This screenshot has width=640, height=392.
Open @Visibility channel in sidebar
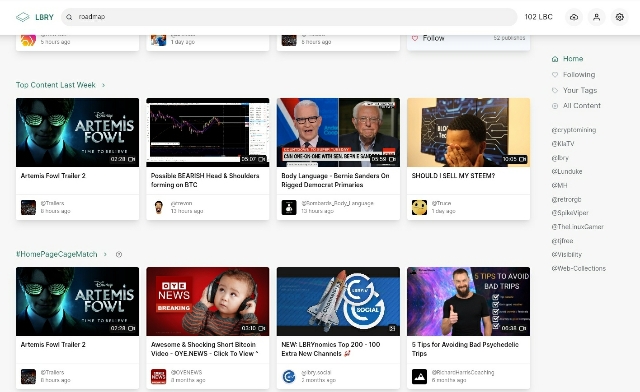[567, 254]
